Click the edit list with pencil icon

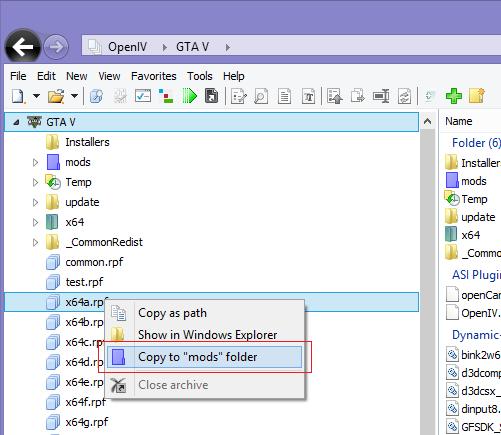click(239, 96)
